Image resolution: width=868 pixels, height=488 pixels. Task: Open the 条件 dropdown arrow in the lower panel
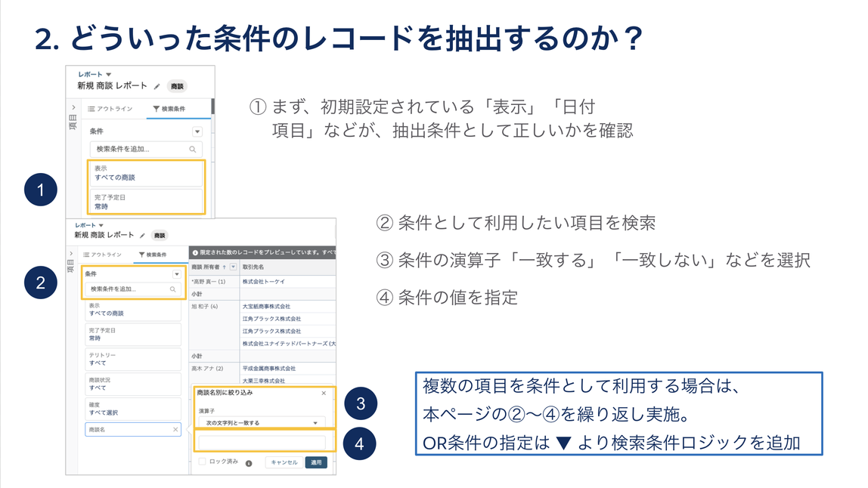(x=177, y=274)
